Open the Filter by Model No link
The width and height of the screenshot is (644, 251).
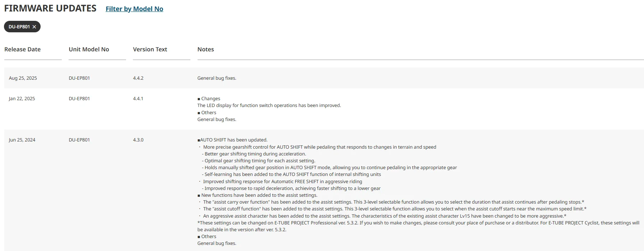pyautogui.click(x=134, y=9)
